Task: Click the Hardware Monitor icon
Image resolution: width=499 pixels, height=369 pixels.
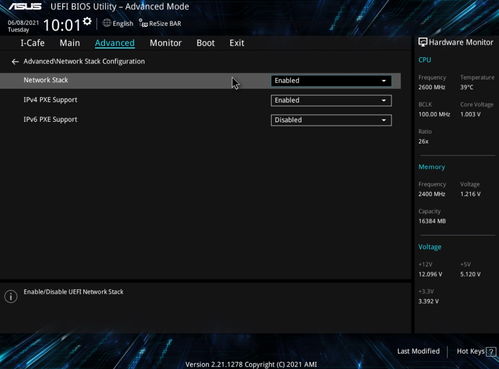Action: [423, 42]
